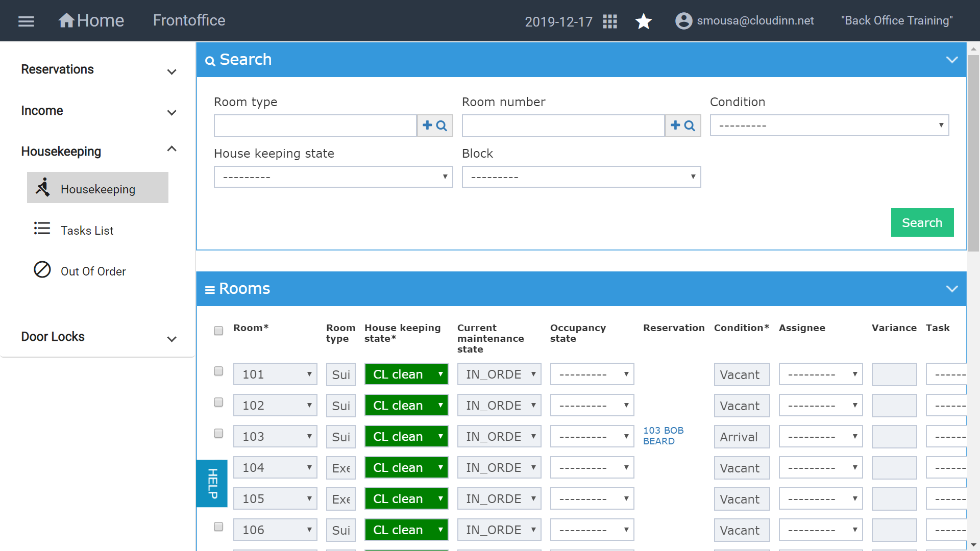Open the apps grid icon

click(x=610, y=21)
